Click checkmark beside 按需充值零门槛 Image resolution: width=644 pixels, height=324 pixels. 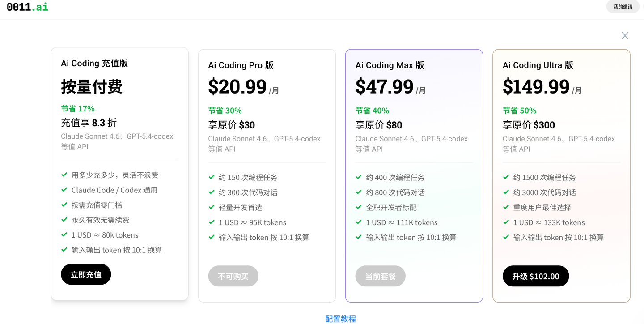click(x=64, y=205)
